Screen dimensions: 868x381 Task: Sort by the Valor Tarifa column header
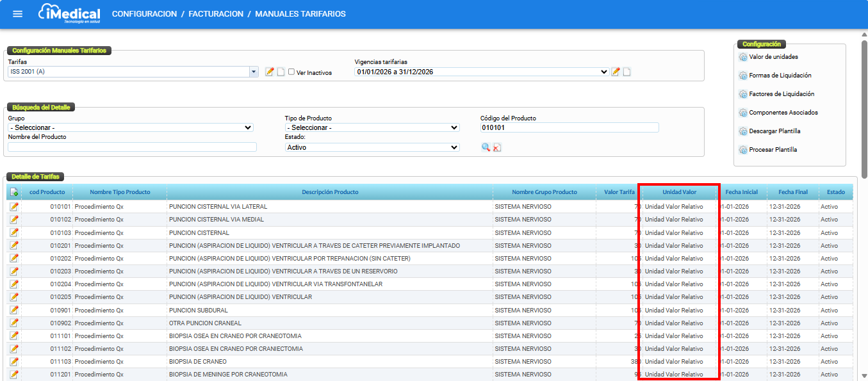pyautogui.click(x=619, y=192)
